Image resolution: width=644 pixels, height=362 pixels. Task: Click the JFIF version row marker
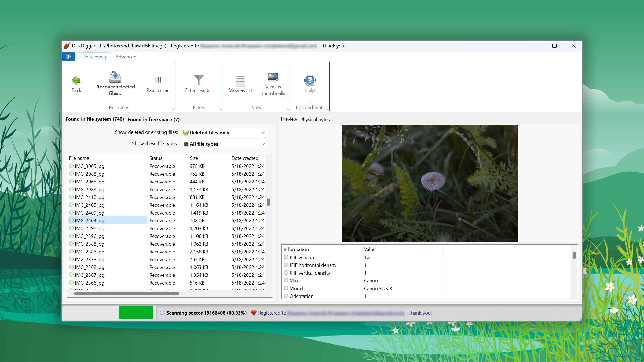[286, 257]
